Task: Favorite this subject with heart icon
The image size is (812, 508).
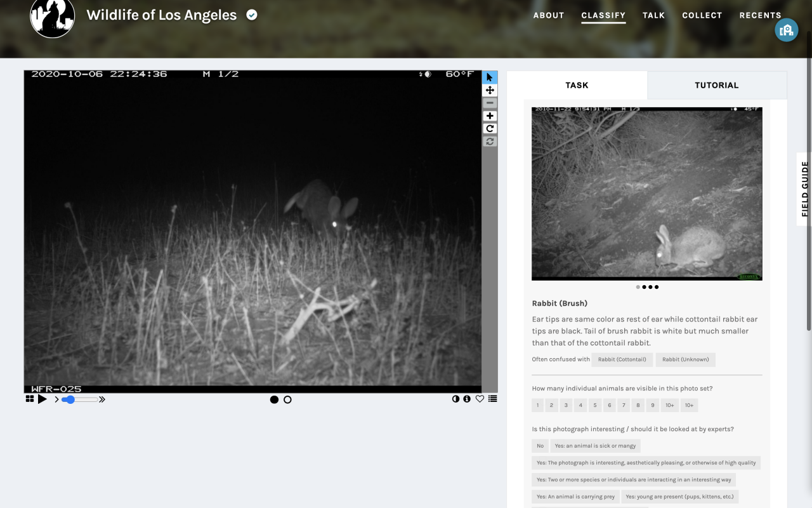Action: (x=480, y=399)
